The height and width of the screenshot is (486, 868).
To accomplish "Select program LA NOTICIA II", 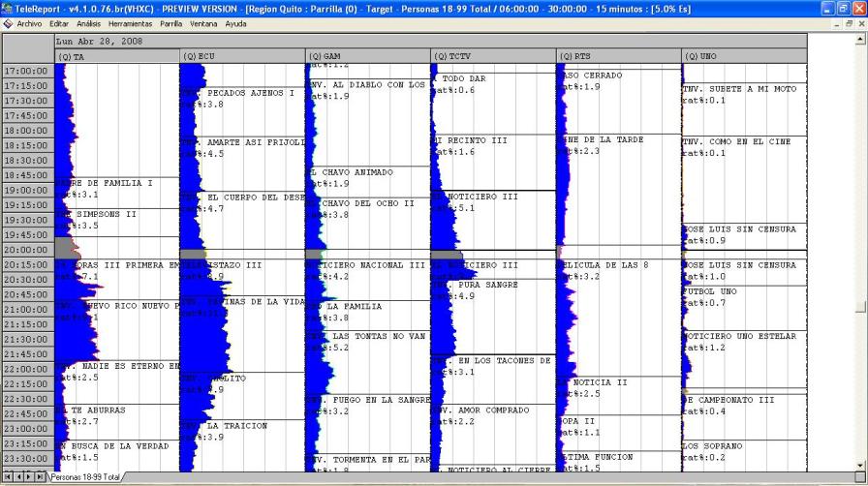I will tap(593, 382).
